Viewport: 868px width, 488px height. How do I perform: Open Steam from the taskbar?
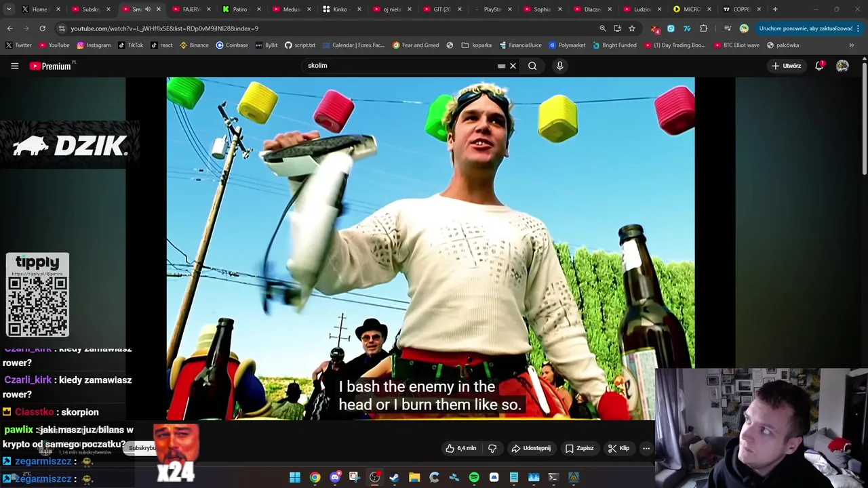[394, 477]
